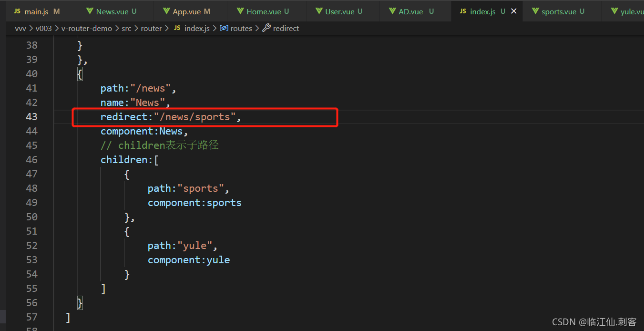The width and height of the screenshot is (644, 331).
Task: Open the router breadcrumb folder
Action: (151, 29)
